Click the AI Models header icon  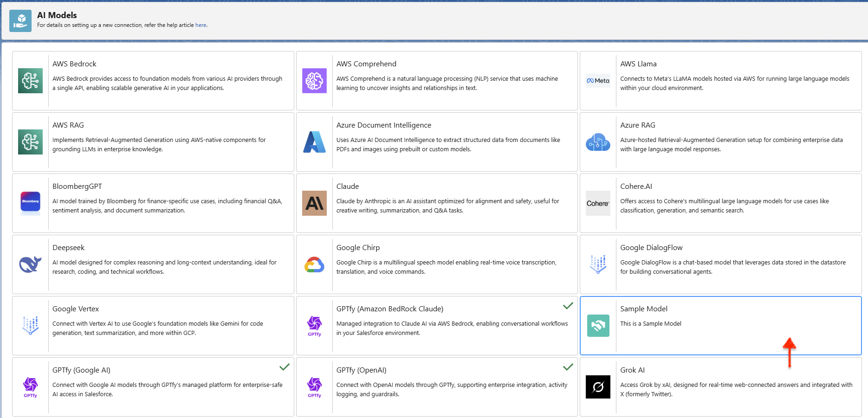tap(20, 21)
